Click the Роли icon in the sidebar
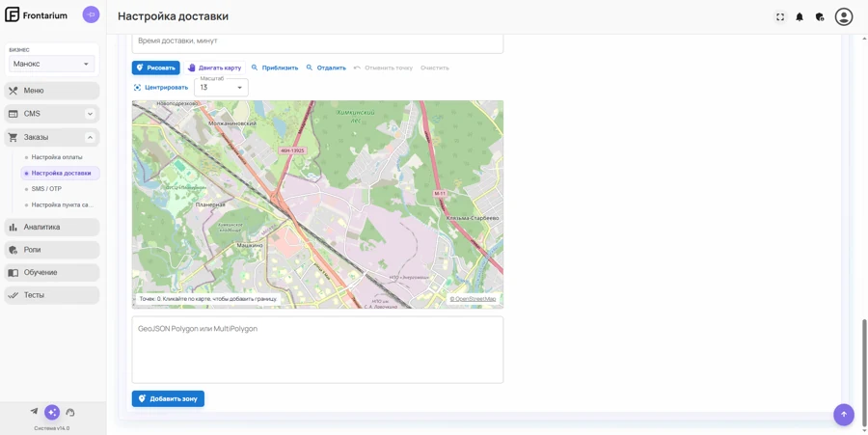Image resolution: width=868 pixels, height=435 pixels. pos(14,250)
